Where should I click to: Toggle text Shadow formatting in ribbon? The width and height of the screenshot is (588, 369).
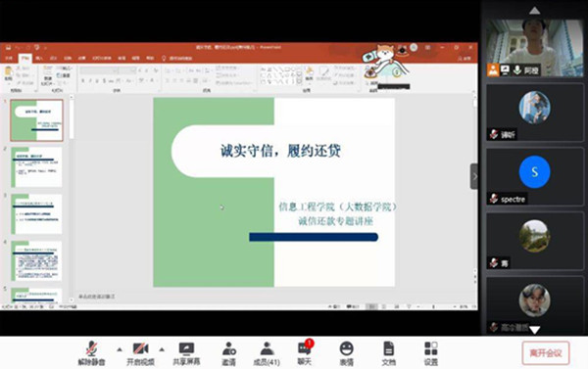[104, 80]
